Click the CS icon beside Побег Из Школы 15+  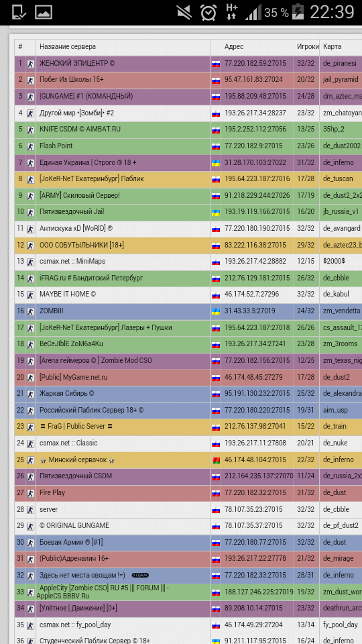click(x=31, y=80)
